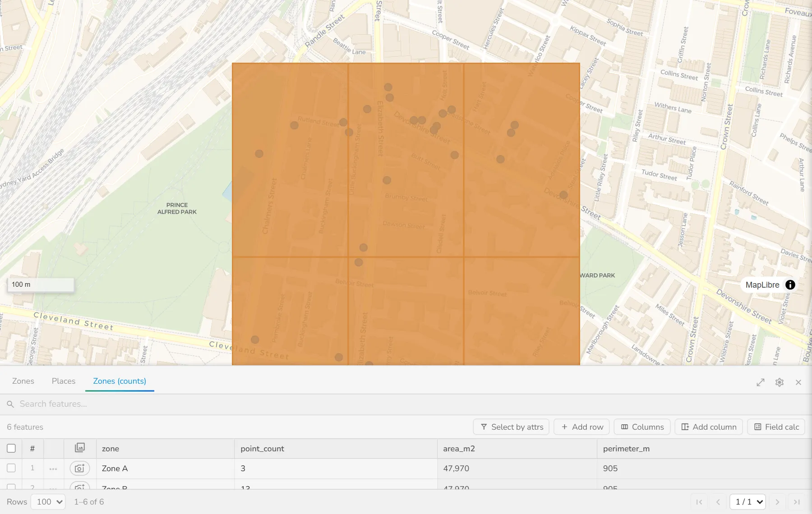Click the Add row button

581,427
